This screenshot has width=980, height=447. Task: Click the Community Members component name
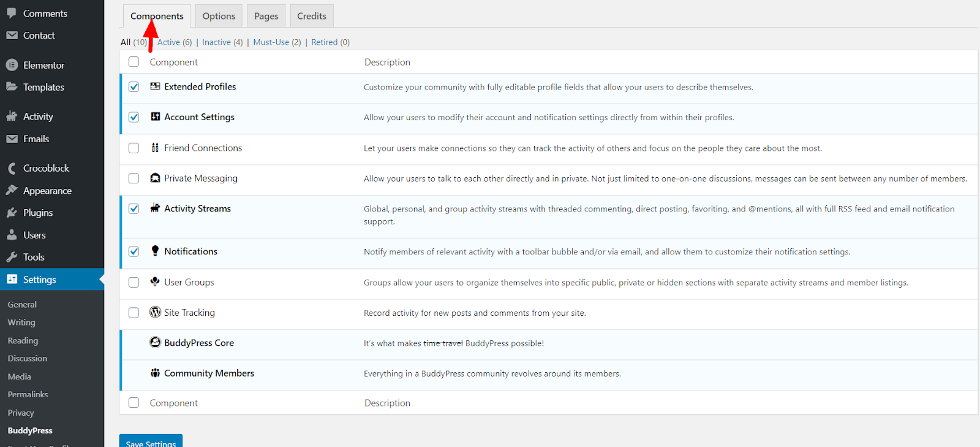tap(209, 373)
